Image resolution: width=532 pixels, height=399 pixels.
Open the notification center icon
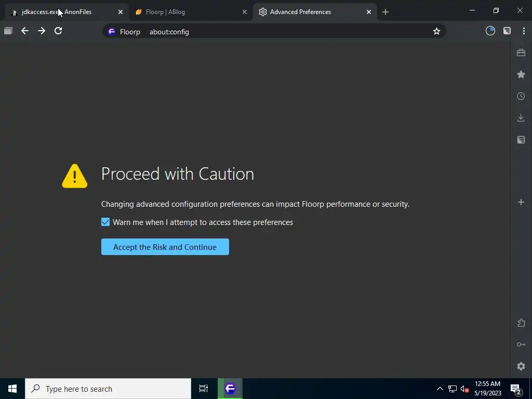tap(516, 389)
